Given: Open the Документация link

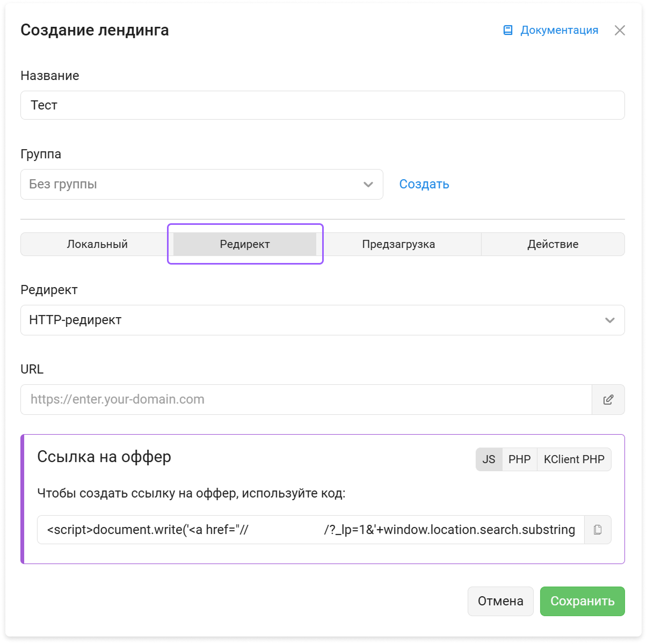Looking at the screenshot, I should [559, 30].
